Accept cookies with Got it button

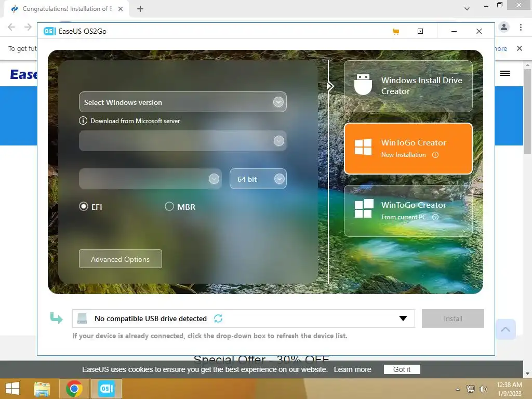tap(402, 369)
